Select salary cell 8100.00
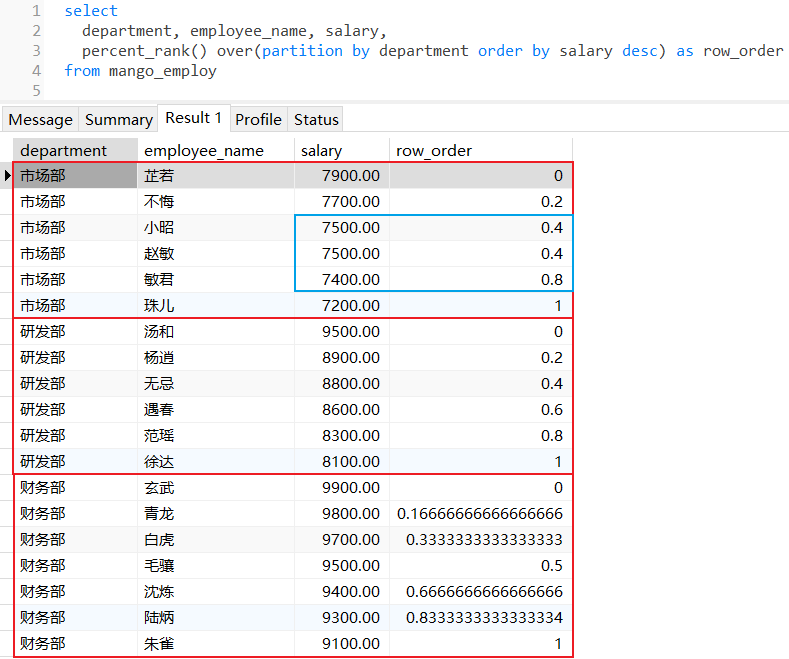Screen dimensions: 789x659 pyautogui.click(x=342, y=462)
